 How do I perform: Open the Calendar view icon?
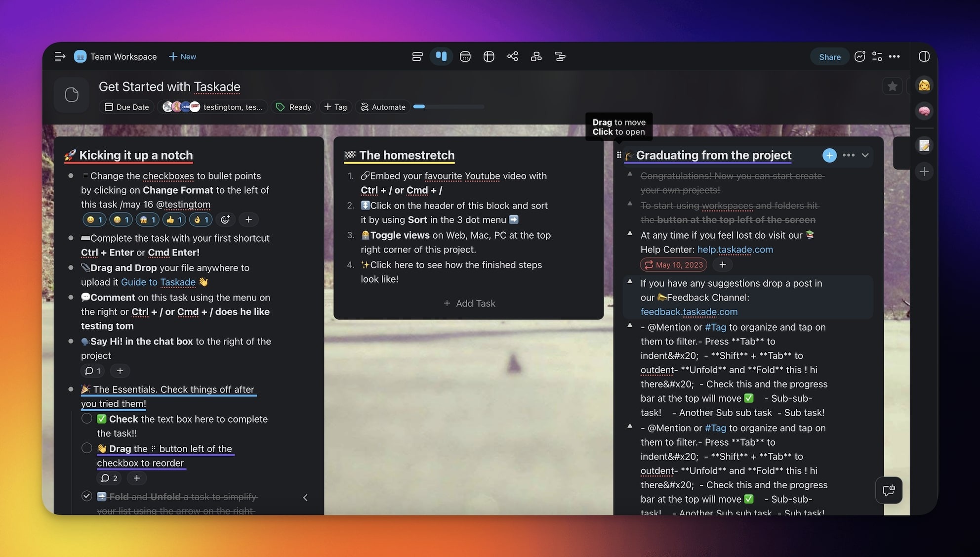pyautogui.click(x=465, y=57)
